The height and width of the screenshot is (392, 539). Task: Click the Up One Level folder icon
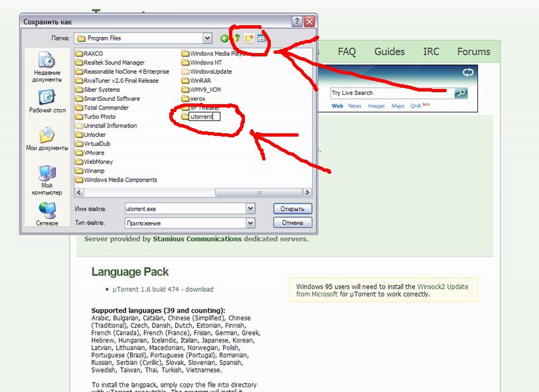237,38
